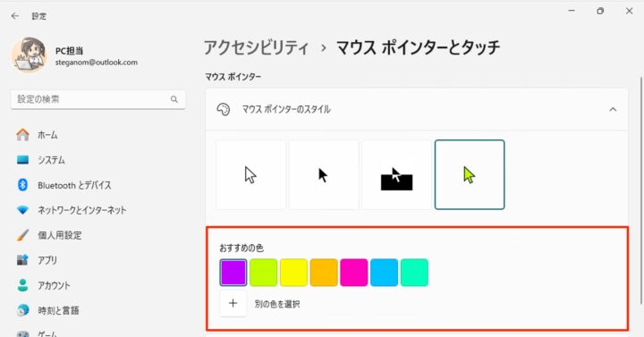Screen dimensions: 644x337
Task: Click 別の色を選択 label
Action: (277, 304)
